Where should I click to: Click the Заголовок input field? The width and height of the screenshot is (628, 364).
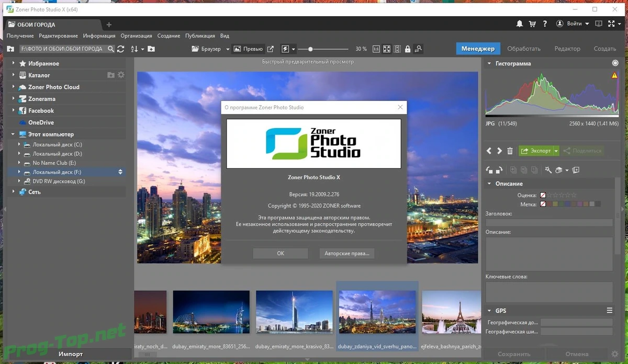[x=549, y=222]
